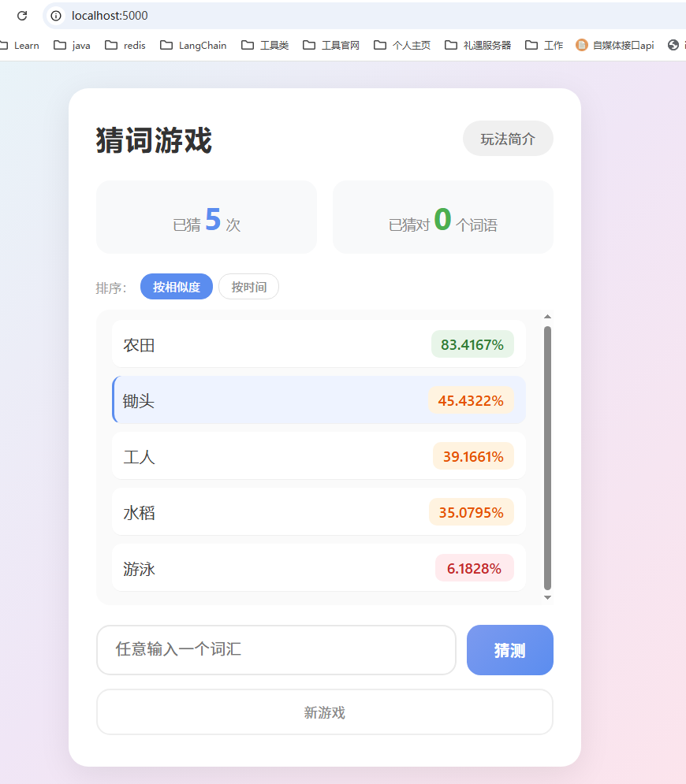686x784 pixels.
Task: Start over with 新游戏 button
Action: coord(325,712)
